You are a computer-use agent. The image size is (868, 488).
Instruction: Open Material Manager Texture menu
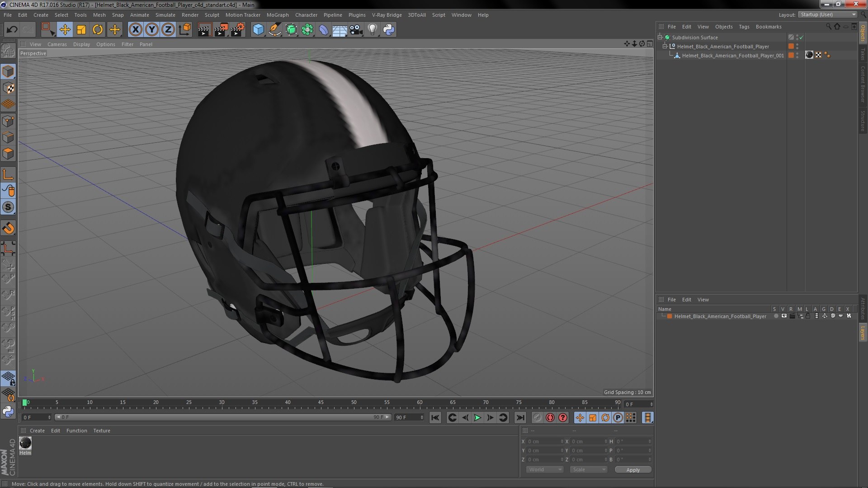point(102,431)
